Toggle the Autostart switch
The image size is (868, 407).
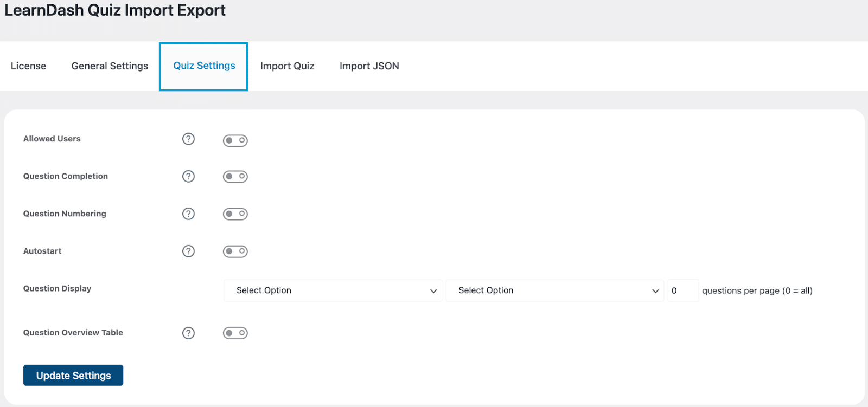[235, 251]
